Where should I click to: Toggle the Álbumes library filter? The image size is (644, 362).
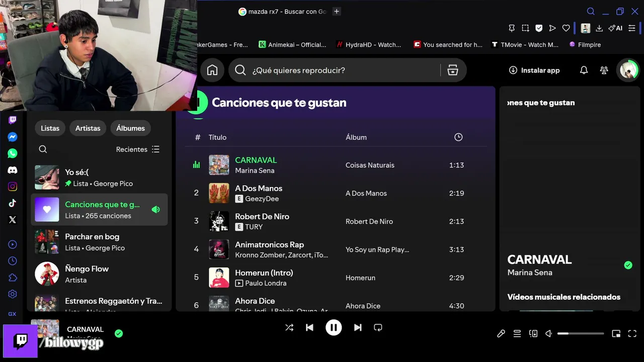click(130, 128)
